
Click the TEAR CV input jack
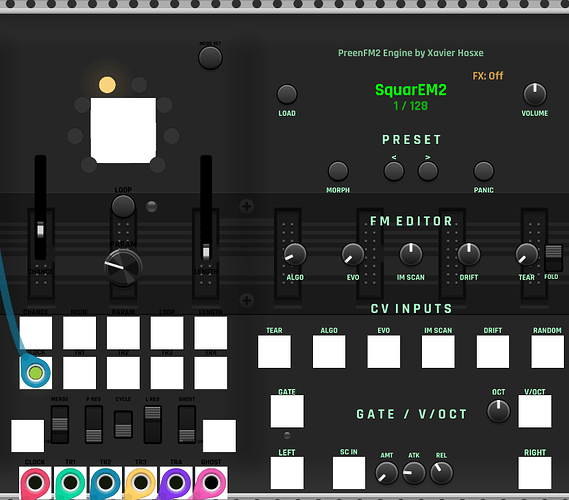click(x=274, y=352)
